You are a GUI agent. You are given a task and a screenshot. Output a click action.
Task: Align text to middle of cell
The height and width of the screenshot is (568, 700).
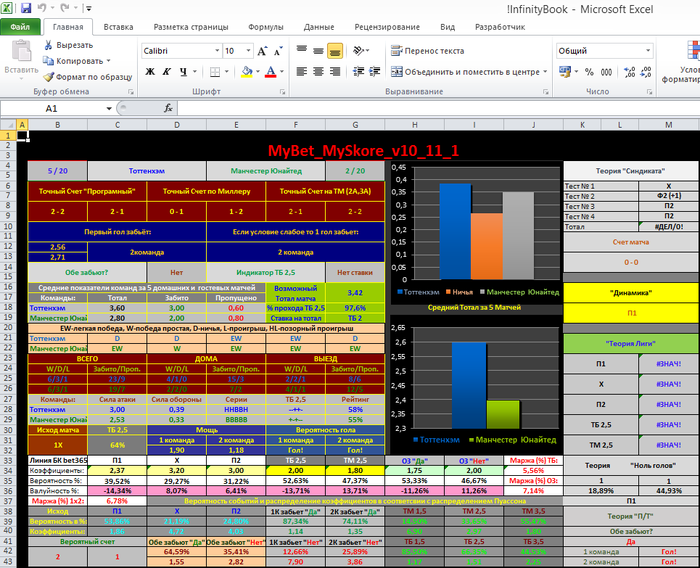coord(318,50)
